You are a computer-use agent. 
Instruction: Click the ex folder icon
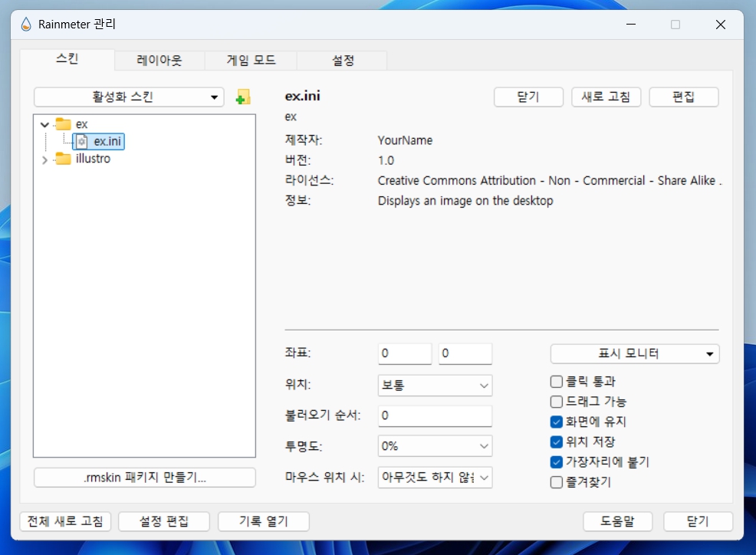pyautogui.click(x=63, y=124)
